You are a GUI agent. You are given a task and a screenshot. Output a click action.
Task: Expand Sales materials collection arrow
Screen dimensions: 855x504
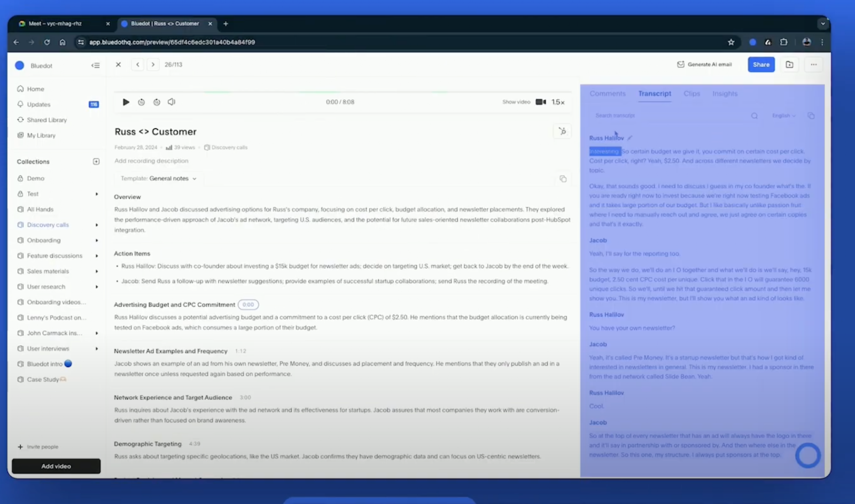(97, 272)
